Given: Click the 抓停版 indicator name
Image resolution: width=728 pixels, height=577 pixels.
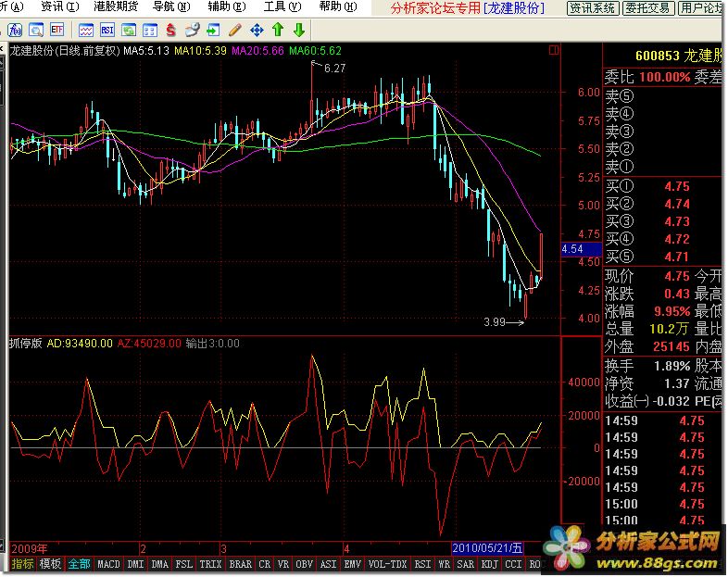Looking at the screenshot, I should coord(26,344).
